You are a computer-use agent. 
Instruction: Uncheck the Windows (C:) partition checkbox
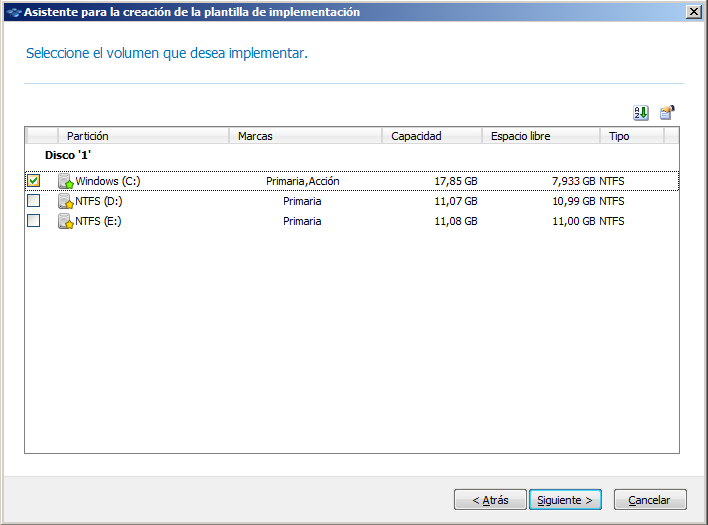coord(33,181)
